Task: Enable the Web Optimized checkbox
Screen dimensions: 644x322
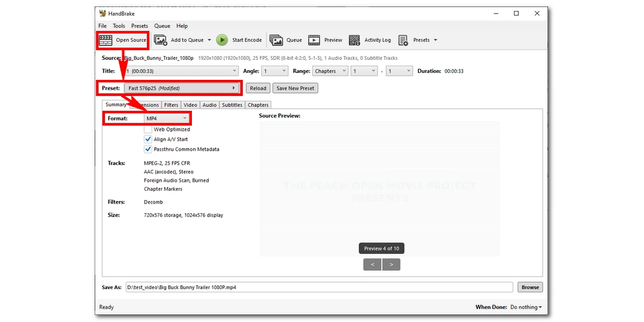Action: coord(148,129)
